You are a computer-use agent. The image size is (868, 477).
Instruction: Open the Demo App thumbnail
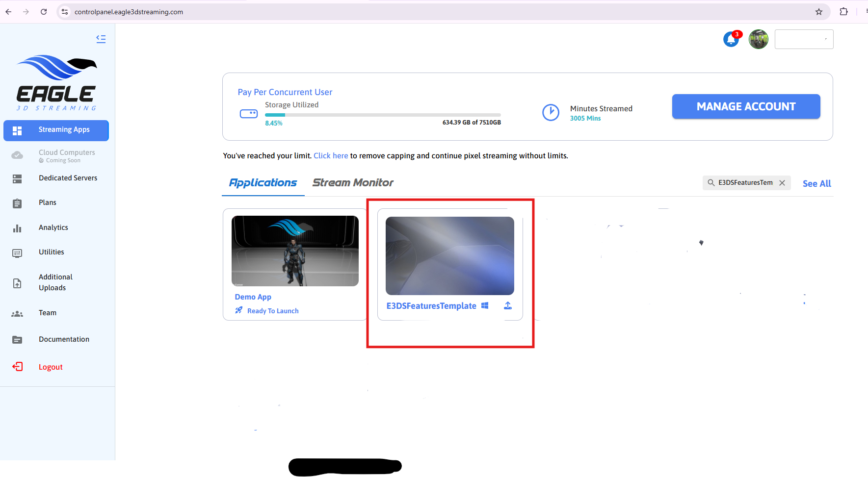pos(295,251)
